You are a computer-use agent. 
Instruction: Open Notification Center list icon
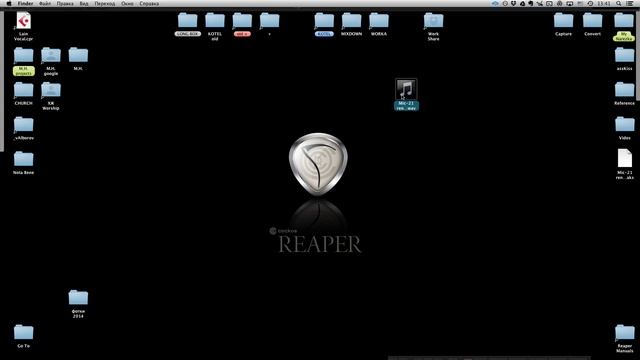point(630,4)
